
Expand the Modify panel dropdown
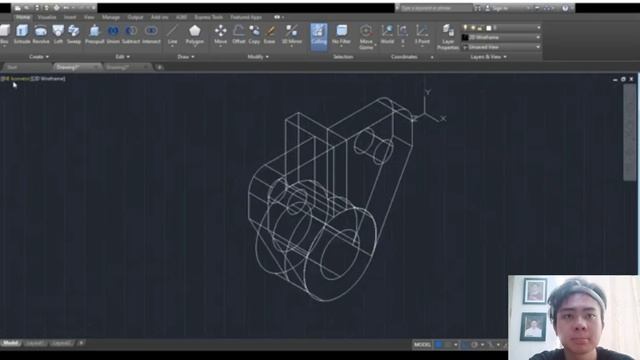click(x=258, y=57)
